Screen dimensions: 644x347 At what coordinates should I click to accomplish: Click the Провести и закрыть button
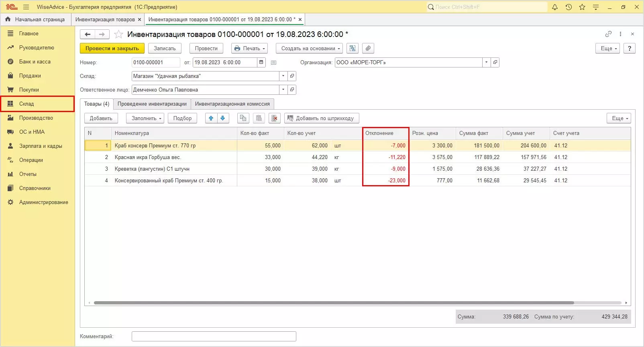click(112, 48)
